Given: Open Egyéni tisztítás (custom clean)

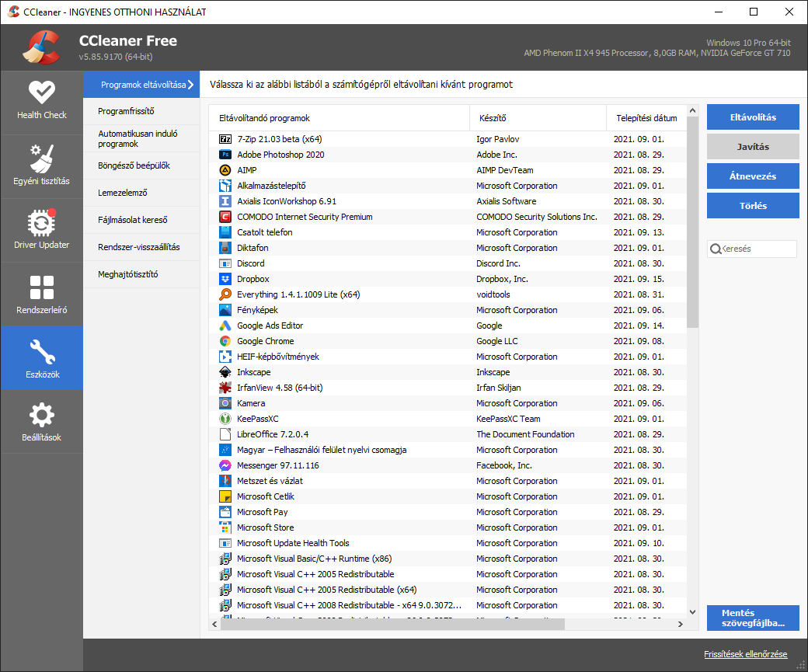Looking at the screenshot, I should (x=42, y=166).
